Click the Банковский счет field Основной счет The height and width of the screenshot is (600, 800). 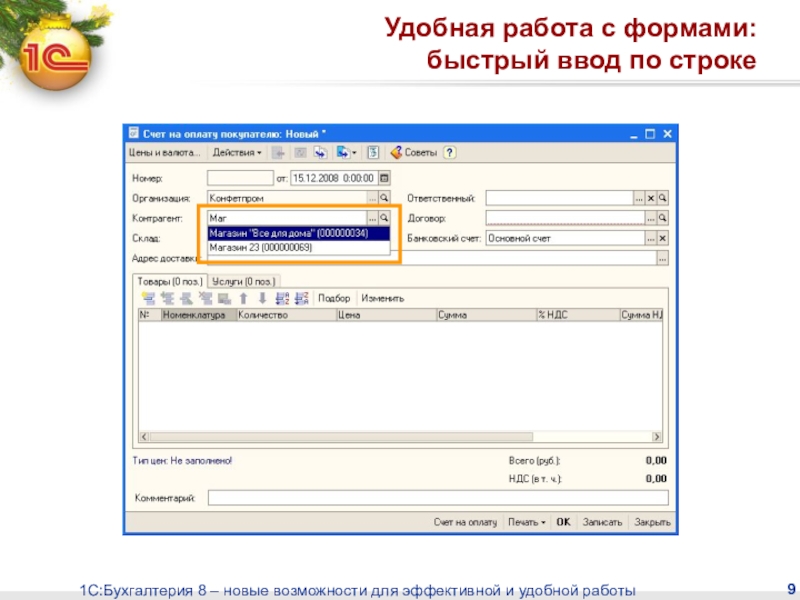[565, 238]
